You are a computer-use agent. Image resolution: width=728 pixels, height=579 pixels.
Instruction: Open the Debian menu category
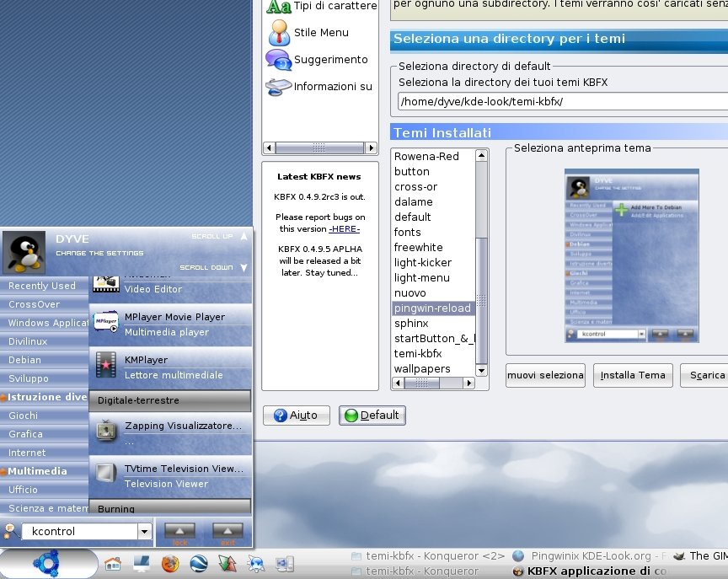pyautogui.click(x=45, y=360)
